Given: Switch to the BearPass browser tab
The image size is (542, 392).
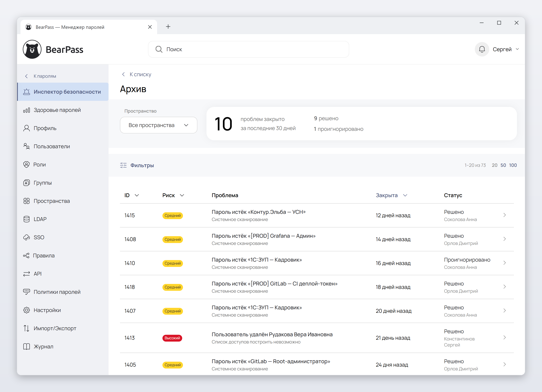Looking at the screenshot, I should pos(89,27).
